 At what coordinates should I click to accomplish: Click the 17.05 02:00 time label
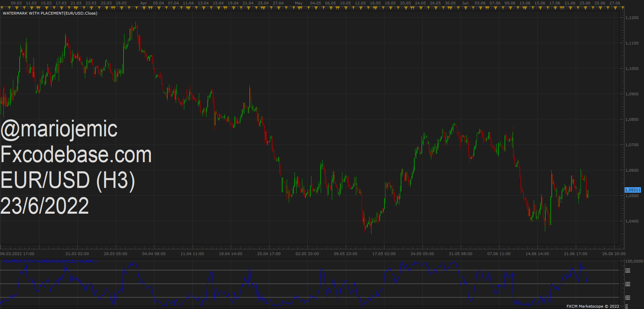pos(384,254)
